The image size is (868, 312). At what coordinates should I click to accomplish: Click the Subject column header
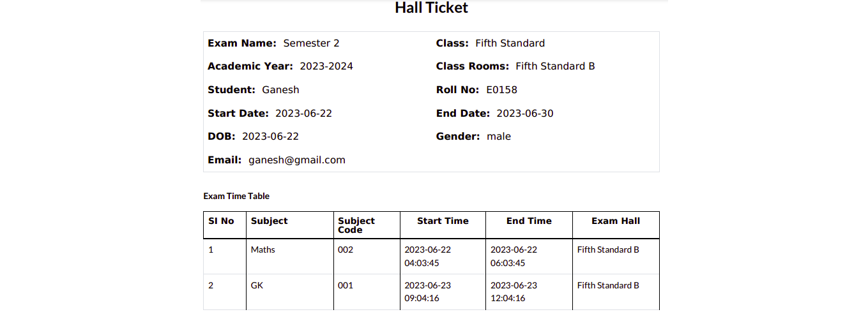point(269,221)
